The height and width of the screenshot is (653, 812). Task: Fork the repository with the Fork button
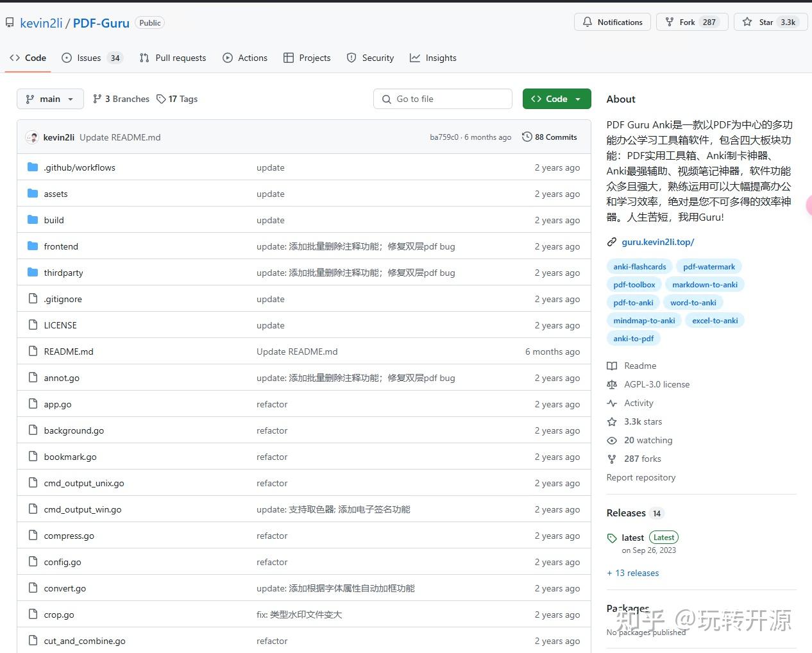pos(692,22)
